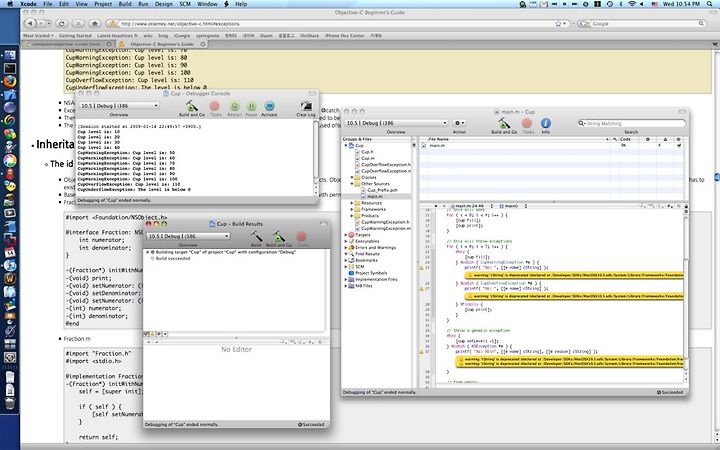Open the Overview dropdown in Debugger Console
Viewport: 720px width, 450px height.
pos(119,106)
